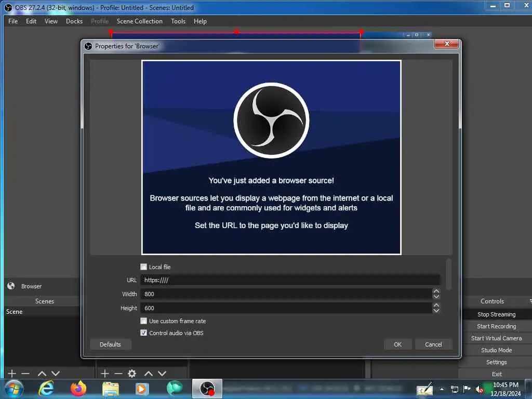Close the Properties for 'Browser' dialog
This screenshot has height=399, width=532.
click(446, 44)
